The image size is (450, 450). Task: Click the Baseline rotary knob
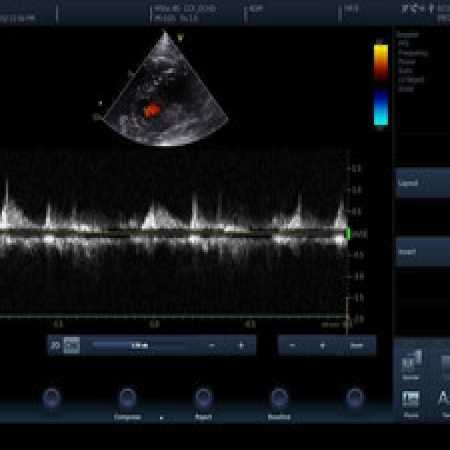pos(279,398)
